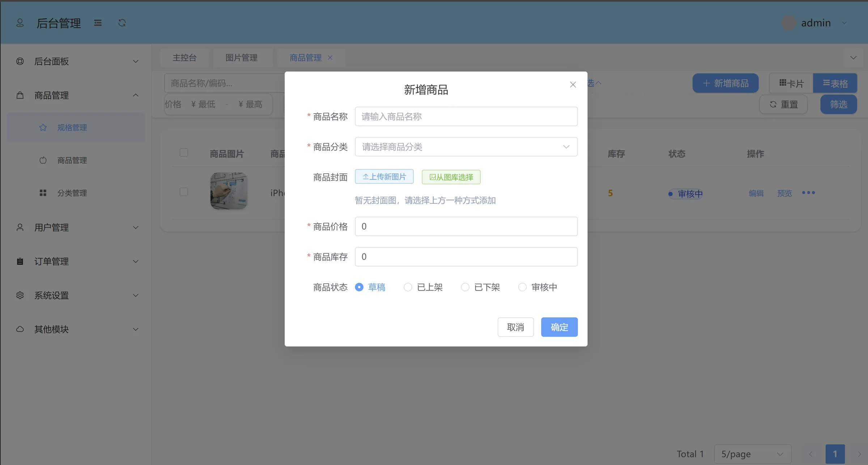Open the 5/page page size dropdown
The height and width of the screenshot is (465, 868).
pyautogui.click(x=753, y=454)
